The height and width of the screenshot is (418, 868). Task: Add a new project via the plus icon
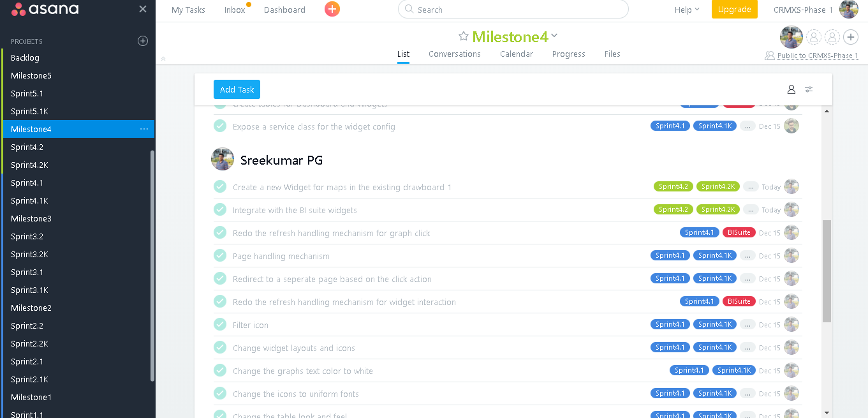point(142,41)
